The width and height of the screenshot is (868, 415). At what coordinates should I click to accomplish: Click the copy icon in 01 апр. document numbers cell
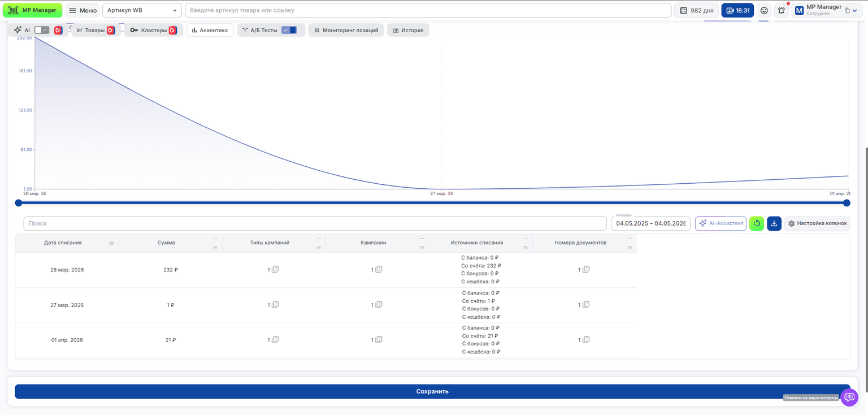click(x=586, y=340)
